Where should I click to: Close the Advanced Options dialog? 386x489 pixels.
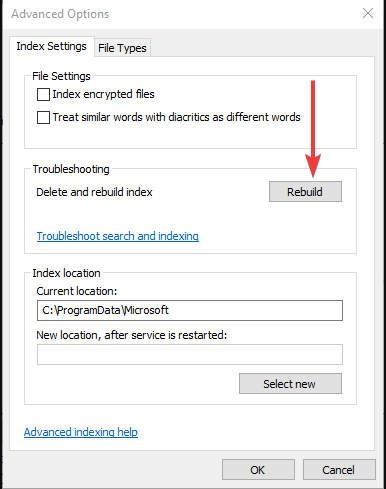[368, 13]
